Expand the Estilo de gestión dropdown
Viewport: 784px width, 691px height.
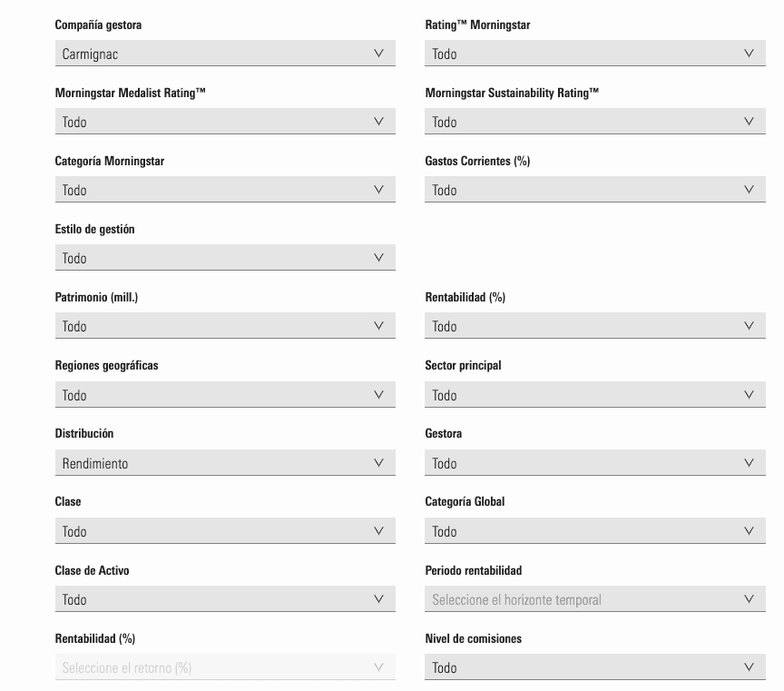tap(225, 257)
